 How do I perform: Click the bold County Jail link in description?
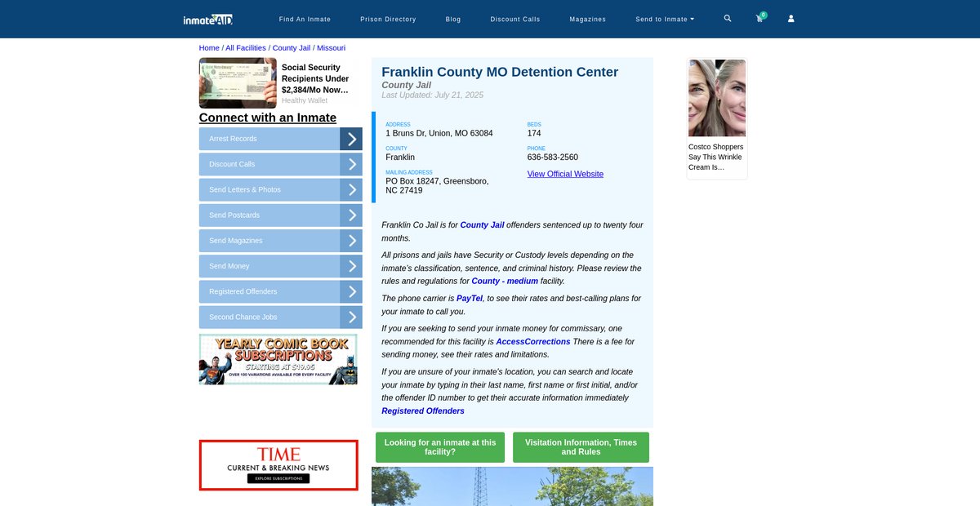pyautogui.click(x=482, y=224)
